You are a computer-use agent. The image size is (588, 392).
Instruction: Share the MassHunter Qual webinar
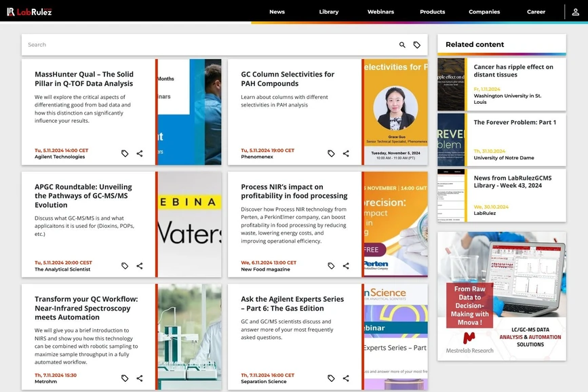pyautogui.click(x=140, y=153)
